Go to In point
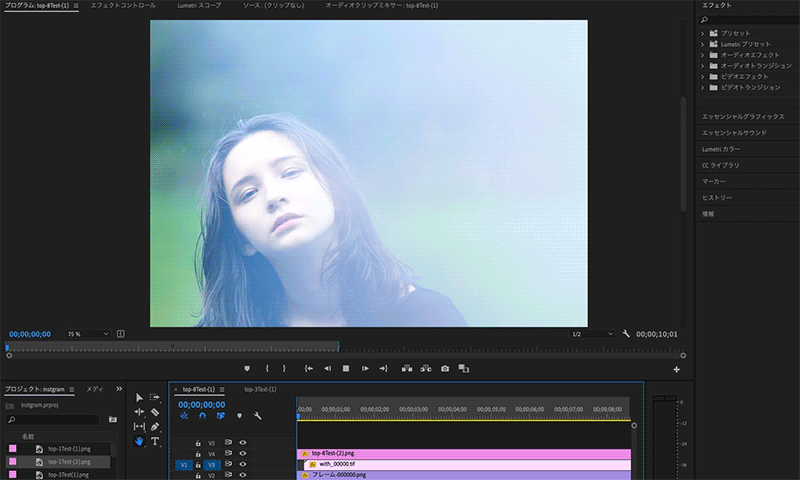This screenshot has height=480, width=800. tap(309, 368)
